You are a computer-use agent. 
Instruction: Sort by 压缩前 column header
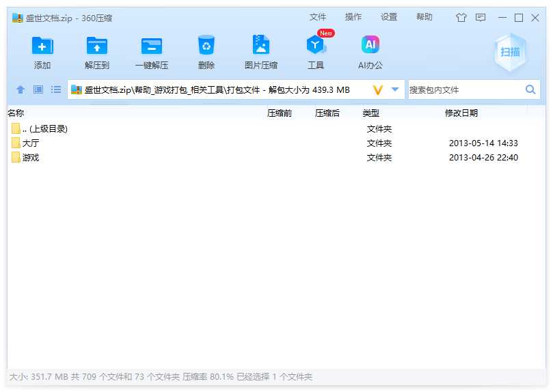tap(280, 113)
